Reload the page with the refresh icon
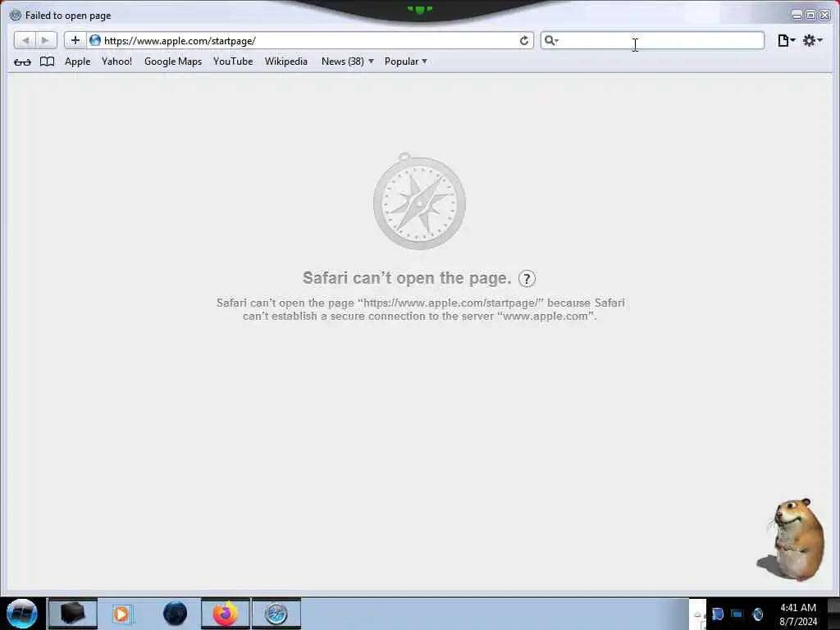Screen dimensions: 840x630 click(524, 40)
